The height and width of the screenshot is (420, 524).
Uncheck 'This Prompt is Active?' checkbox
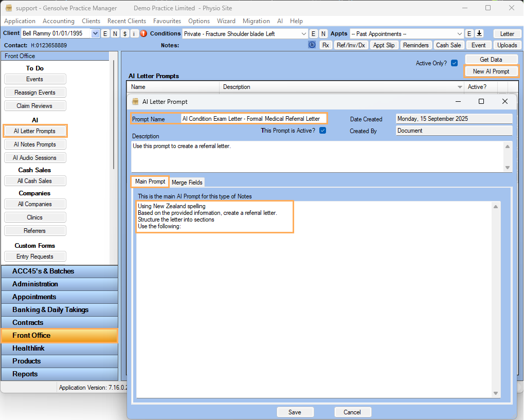coord(322,131)
